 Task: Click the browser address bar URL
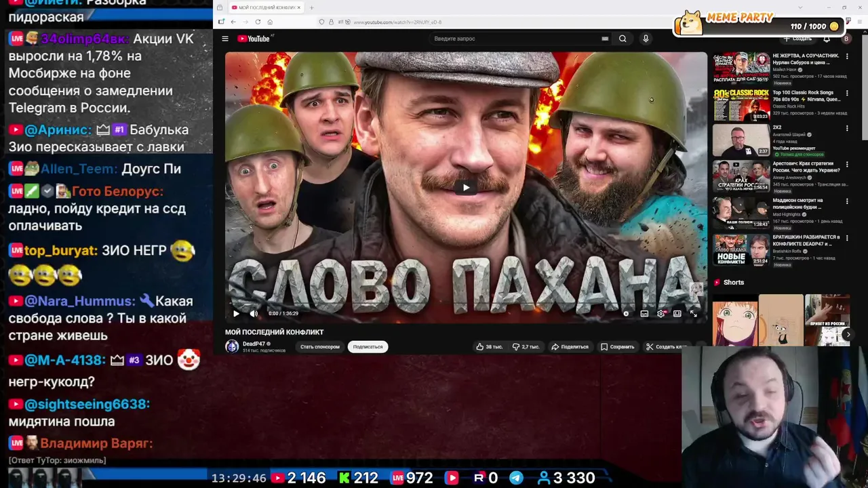(397, 22)
